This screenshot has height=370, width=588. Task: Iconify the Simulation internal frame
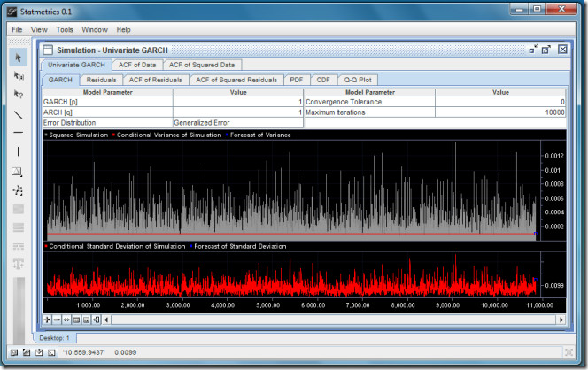[x=533, y=49]
